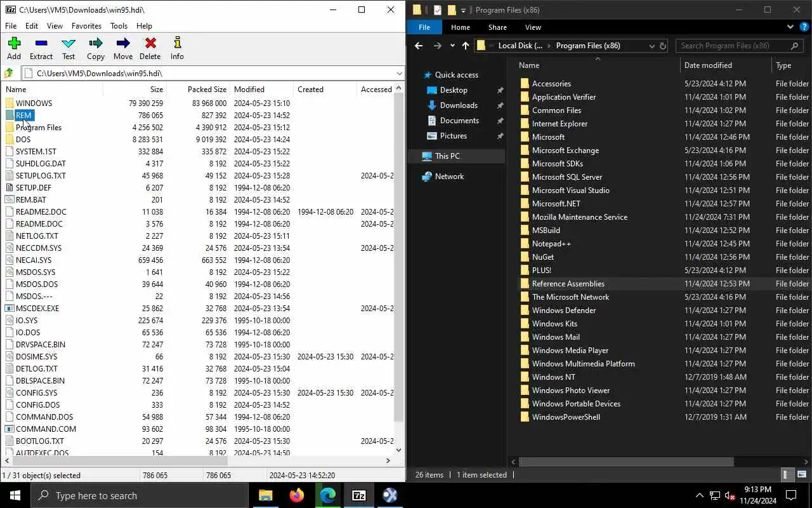The height and width of the screenshot is (508, 812).
Task: Click muted volume icon in system tray
Action: click(730, 495)
